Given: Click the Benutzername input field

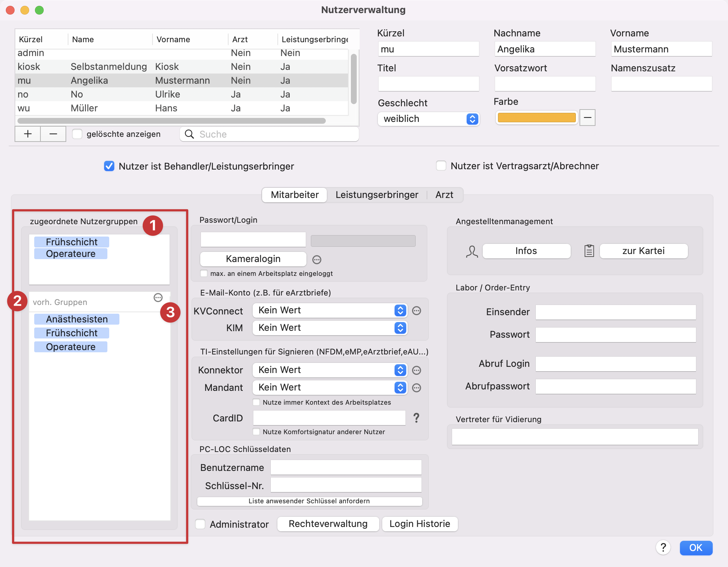Looking at the screenshot, I should pyautogui.click(x=346, y=467).
